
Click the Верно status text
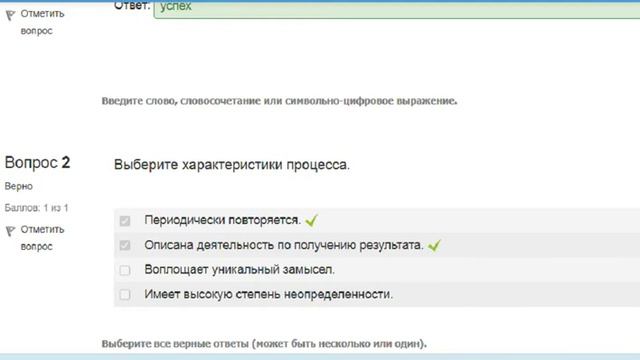[x=19, y=186]
